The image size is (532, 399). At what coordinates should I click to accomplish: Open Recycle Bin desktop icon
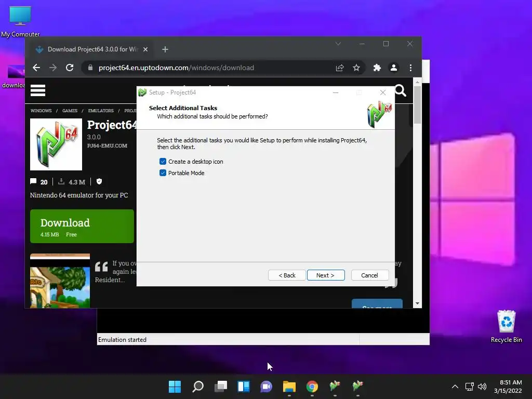[x=506, y=326]
